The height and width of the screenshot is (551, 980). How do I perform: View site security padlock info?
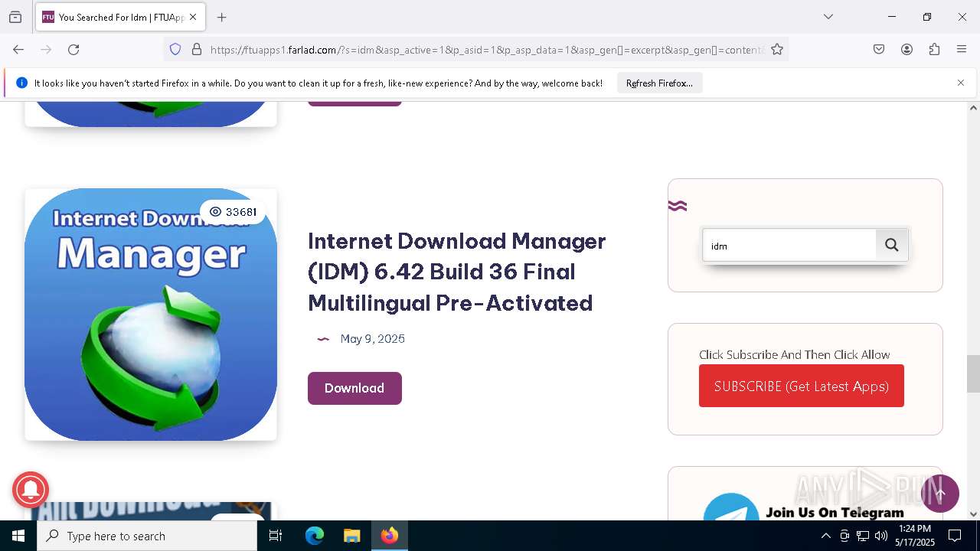[197, 50]
